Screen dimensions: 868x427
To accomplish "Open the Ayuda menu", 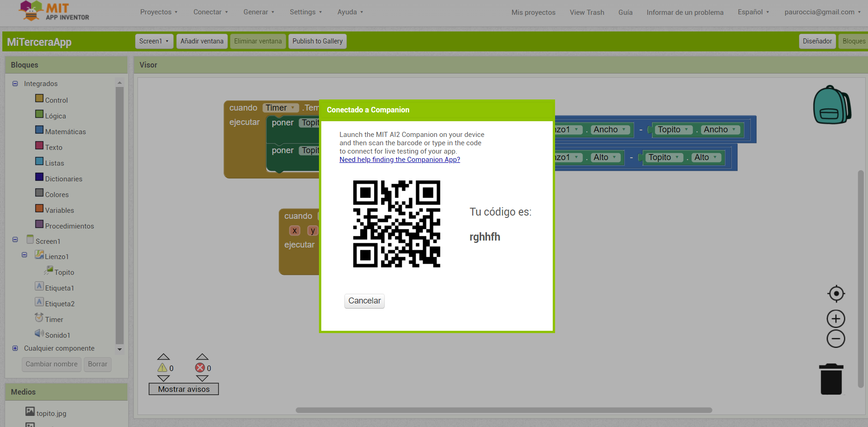I will (350, 12).
